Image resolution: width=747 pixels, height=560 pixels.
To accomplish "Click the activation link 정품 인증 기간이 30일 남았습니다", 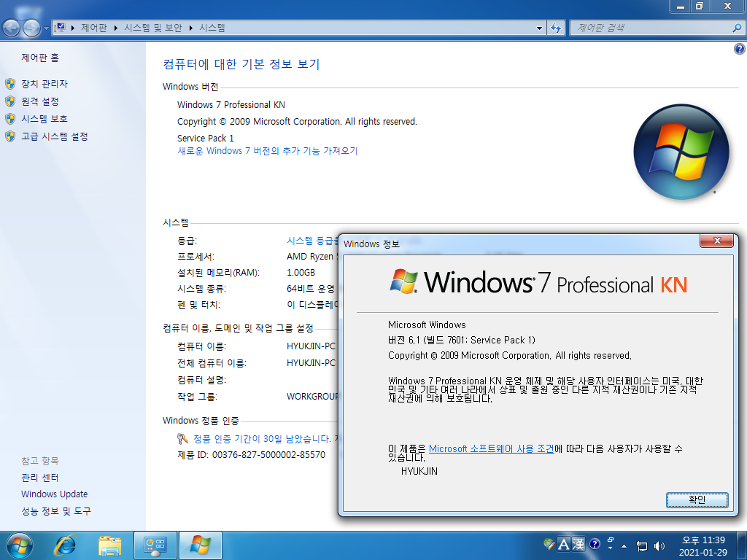I will point(262,438).
